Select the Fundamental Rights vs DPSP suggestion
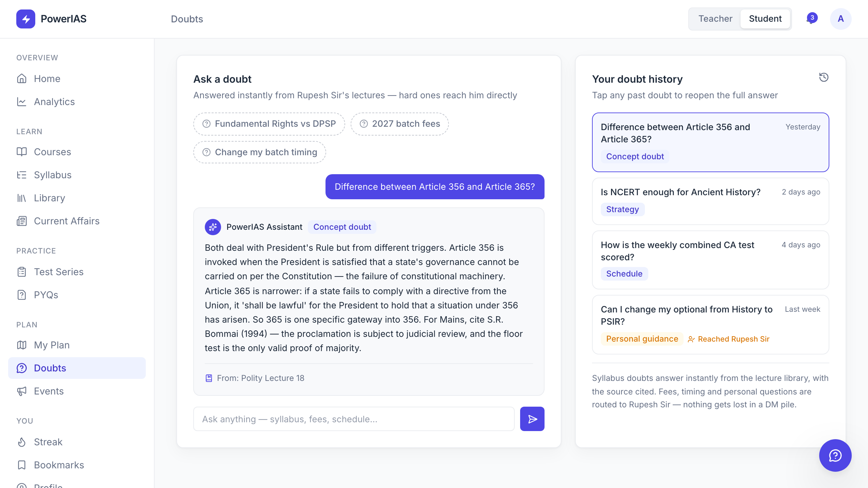Screen dimensions: 868x488 click(269, 124)
